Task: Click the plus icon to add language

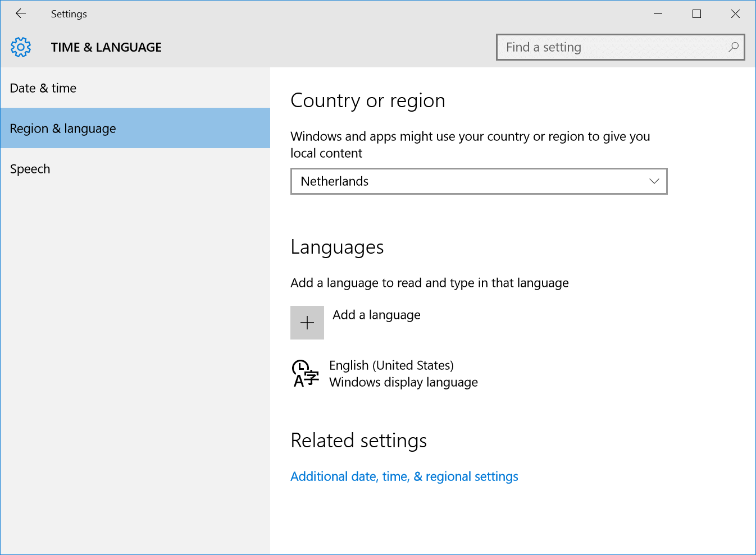Action: [307, 323]
